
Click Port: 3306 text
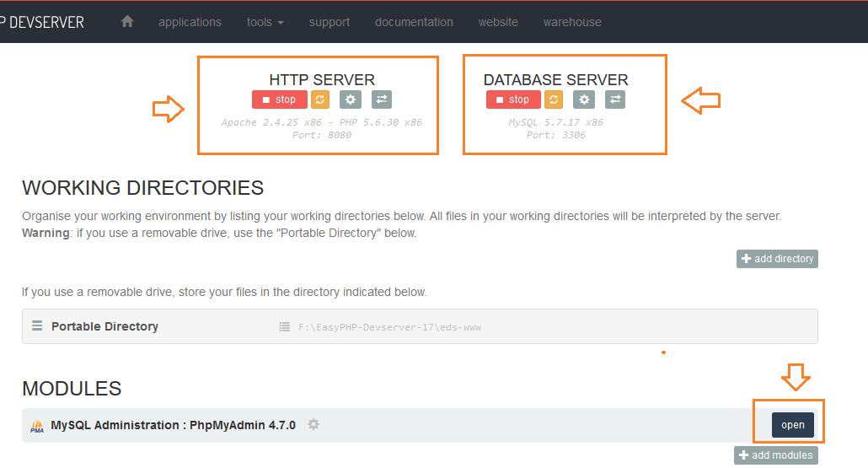(556, 135)
